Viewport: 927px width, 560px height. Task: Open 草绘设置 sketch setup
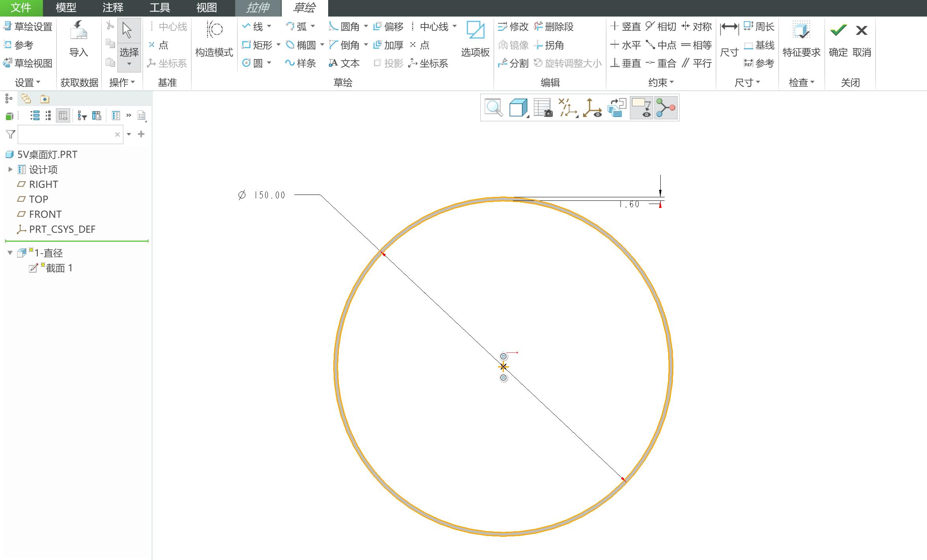28,26
